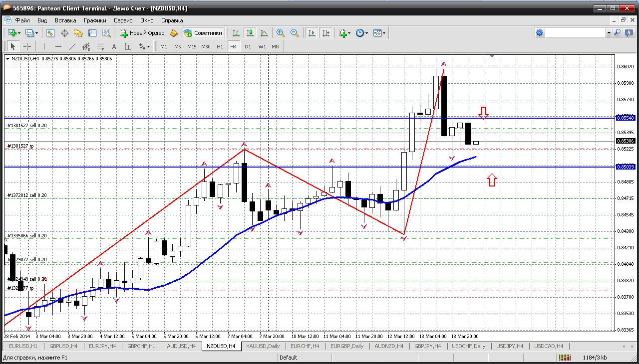Switch chart to line chart
Viewport: 639px width, 364px height.
click(x=264, y=33)
